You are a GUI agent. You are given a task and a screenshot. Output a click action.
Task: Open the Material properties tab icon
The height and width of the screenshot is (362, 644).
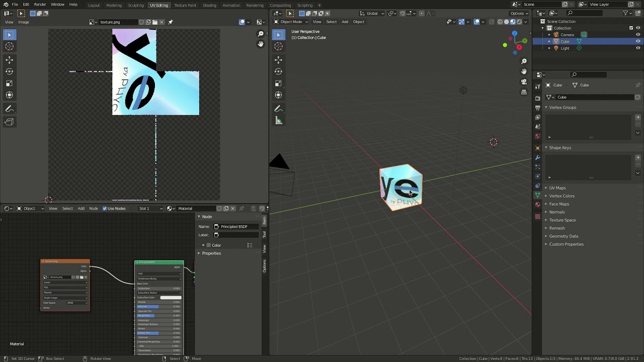coord(537,205)
